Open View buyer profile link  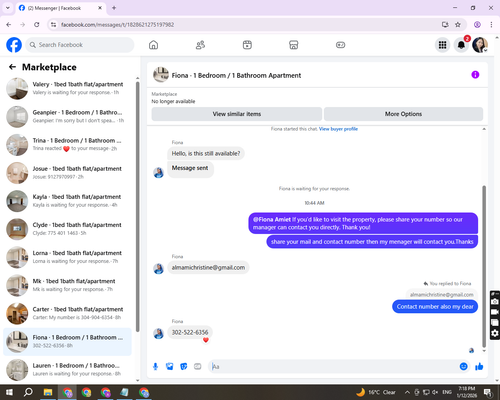pos(338,129)
